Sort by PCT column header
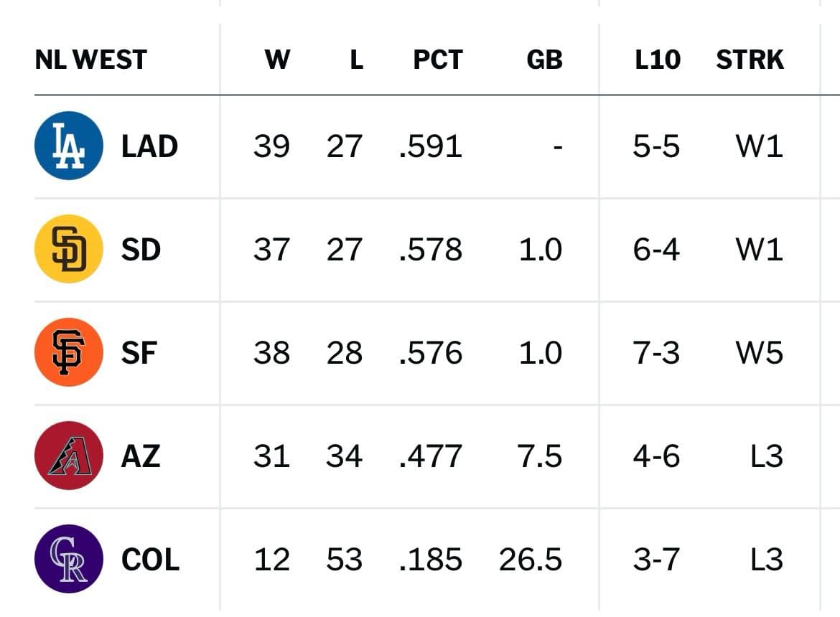 438,60
